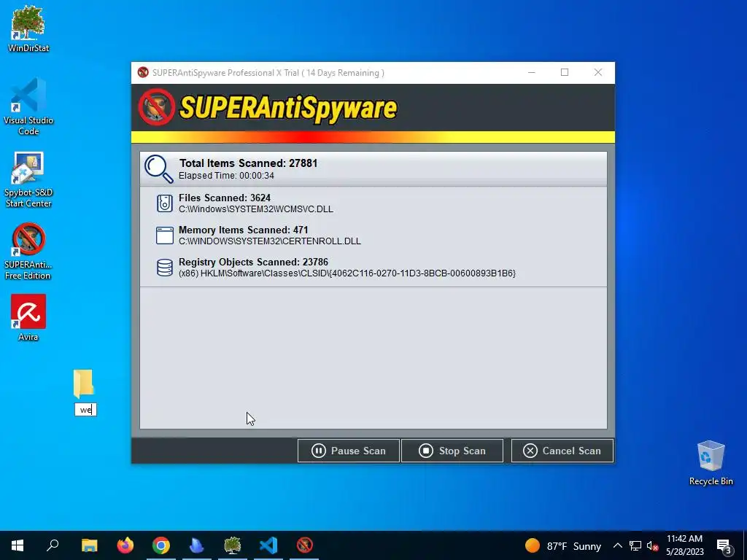Click Elapsed Time: 00:00:34 text
This screenshot has height=560, width=747.
[x=226, y=176]
